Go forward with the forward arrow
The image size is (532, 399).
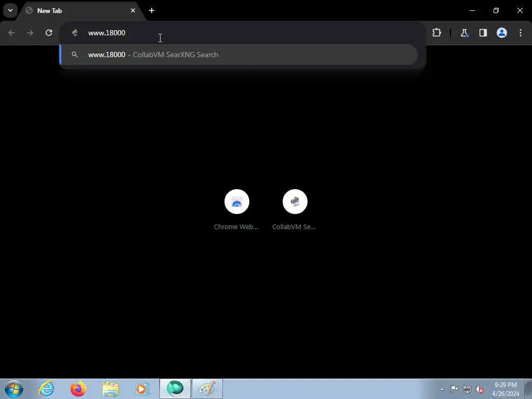tap(30, 33)
